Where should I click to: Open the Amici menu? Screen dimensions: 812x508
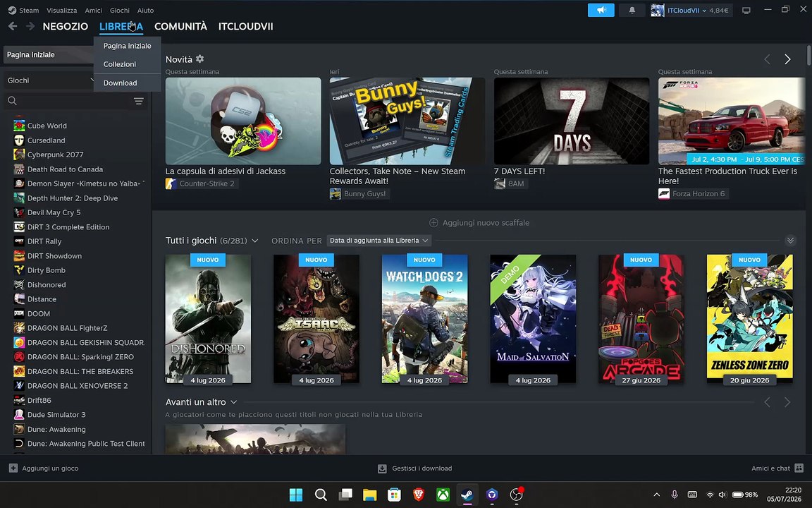click(94, 10)
